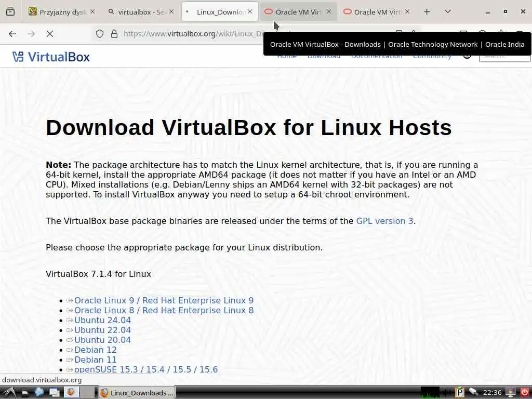Click the 22:36 clock in taskbar
Screen dimensions: 532x399
click(493, 393)
